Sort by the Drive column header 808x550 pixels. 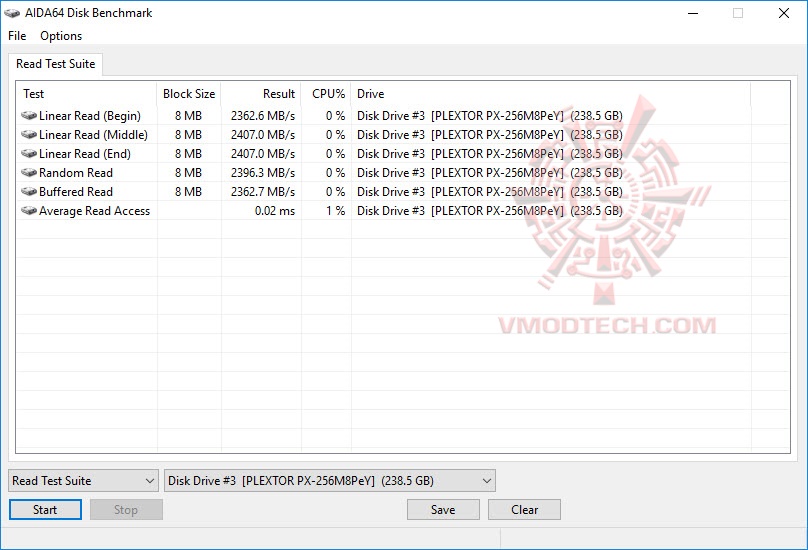coord(551,94)
